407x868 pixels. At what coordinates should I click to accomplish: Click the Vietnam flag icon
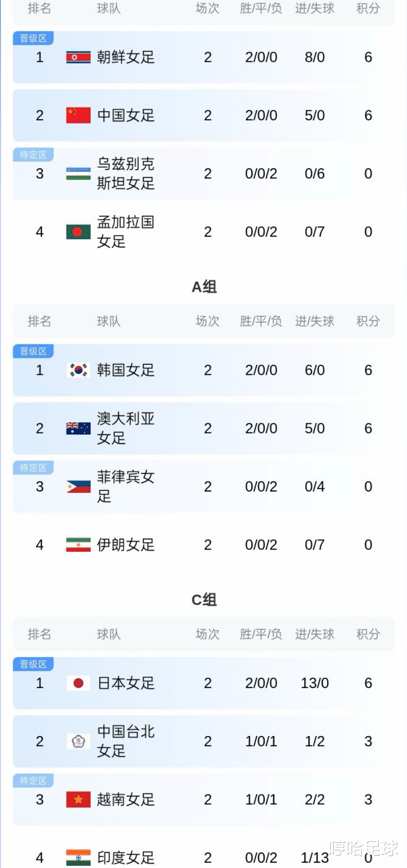tap(78, 799)
